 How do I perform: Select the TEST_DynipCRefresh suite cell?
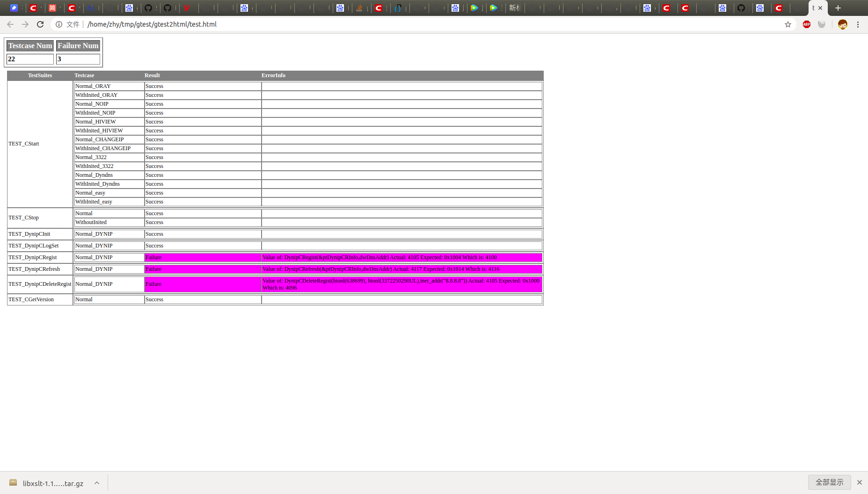click(x=40, y=269)
